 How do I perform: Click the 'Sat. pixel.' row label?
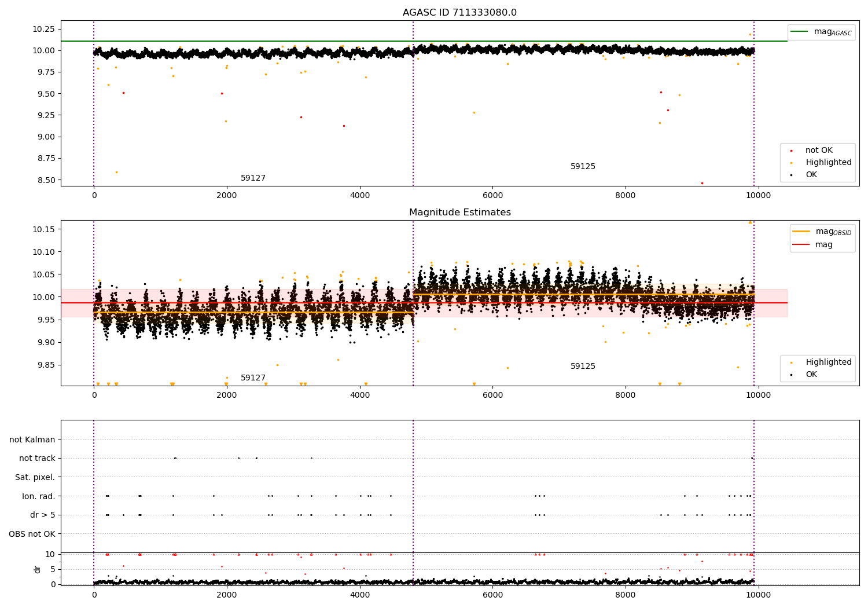pos(35,478)
